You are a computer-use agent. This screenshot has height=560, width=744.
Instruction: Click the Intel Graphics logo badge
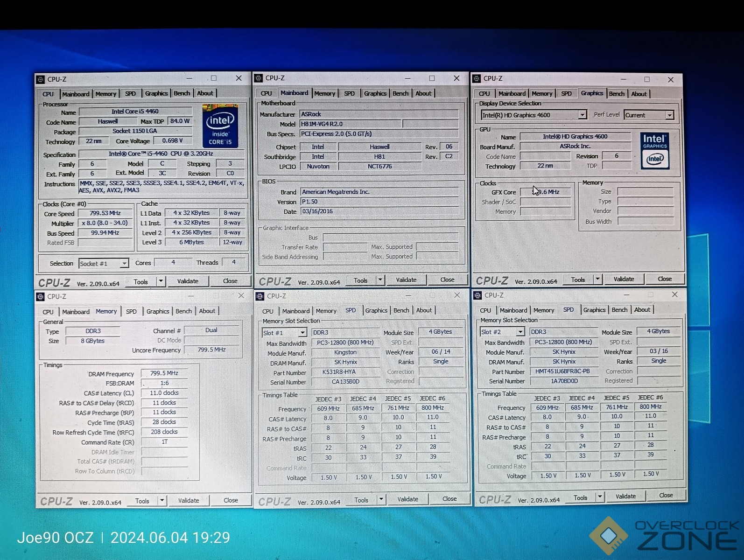tap(655, 151)
